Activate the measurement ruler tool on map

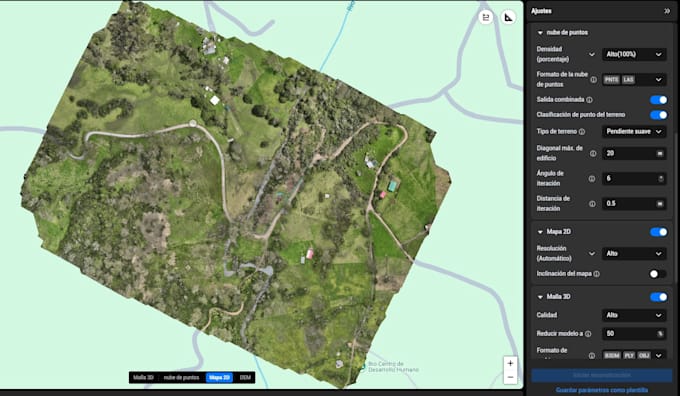tap(508, 17)
